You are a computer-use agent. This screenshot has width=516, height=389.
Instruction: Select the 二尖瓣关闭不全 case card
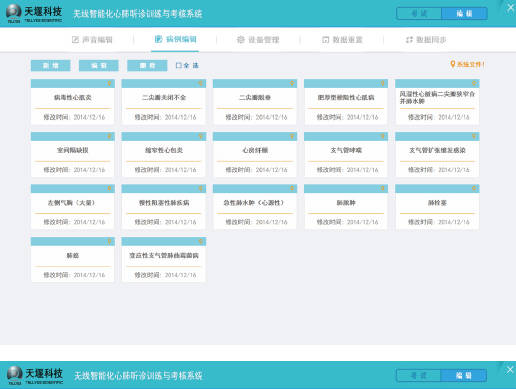click(164, 102)
